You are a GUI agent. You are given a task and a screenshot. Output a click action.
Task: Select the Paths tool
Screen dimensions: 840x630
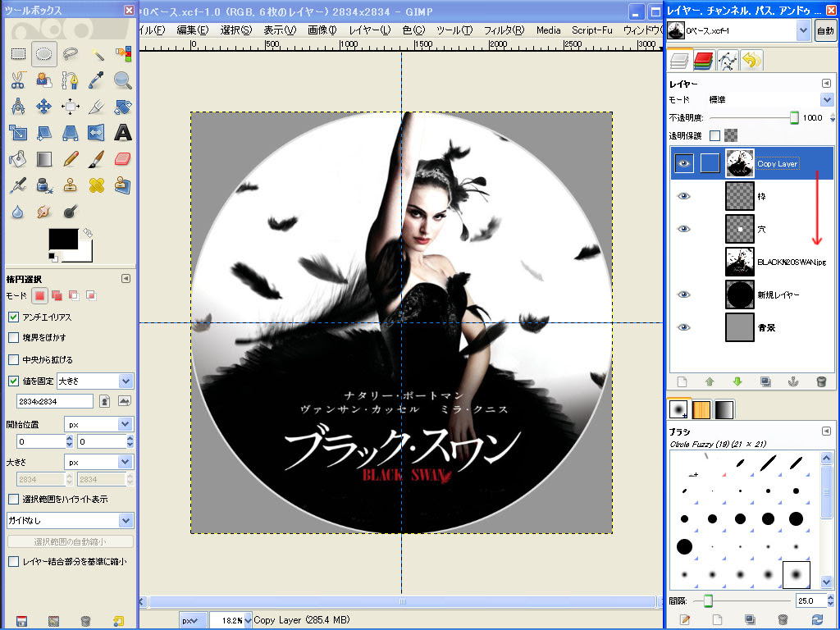[71, 80]
